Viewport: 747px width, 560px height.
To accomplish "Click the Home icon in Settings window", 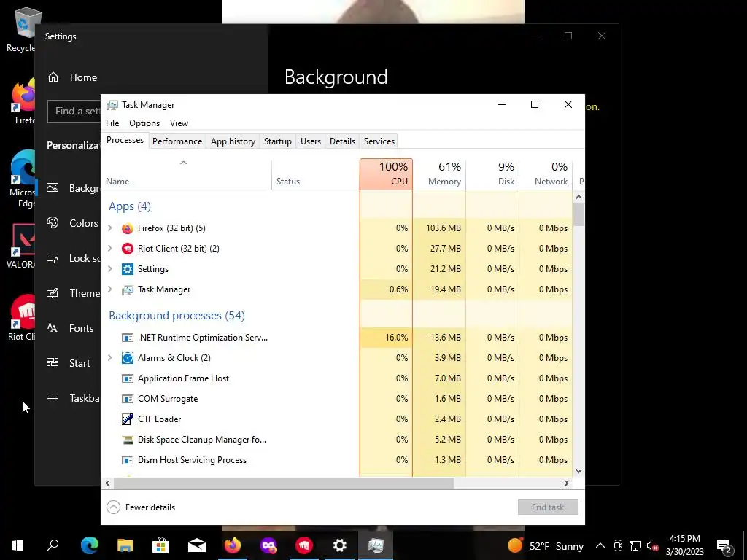I will (x=53, y=77).
